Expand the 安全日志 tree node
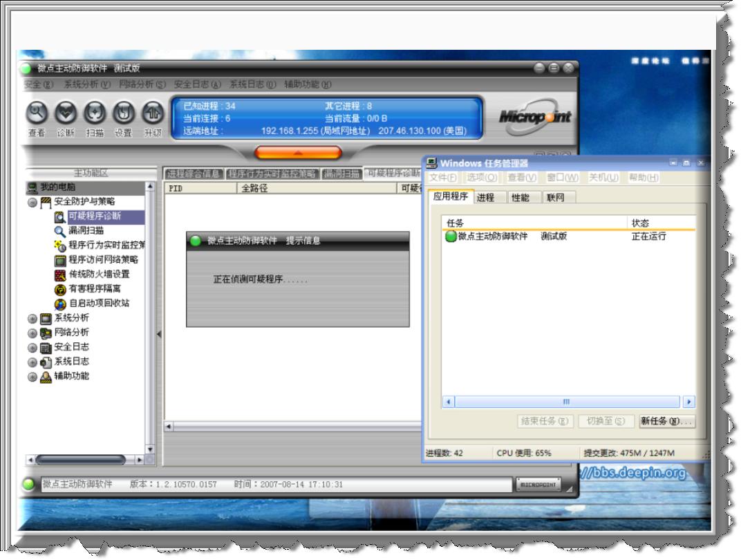This screenshot has height=560, width=741. tap(32, 348)
